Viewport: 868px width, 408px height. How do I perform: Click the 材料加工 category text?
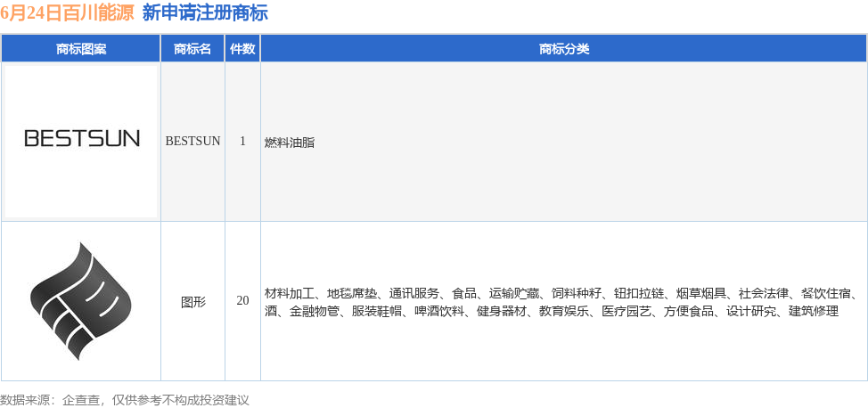pyautogui.click(x=290, y=293)
